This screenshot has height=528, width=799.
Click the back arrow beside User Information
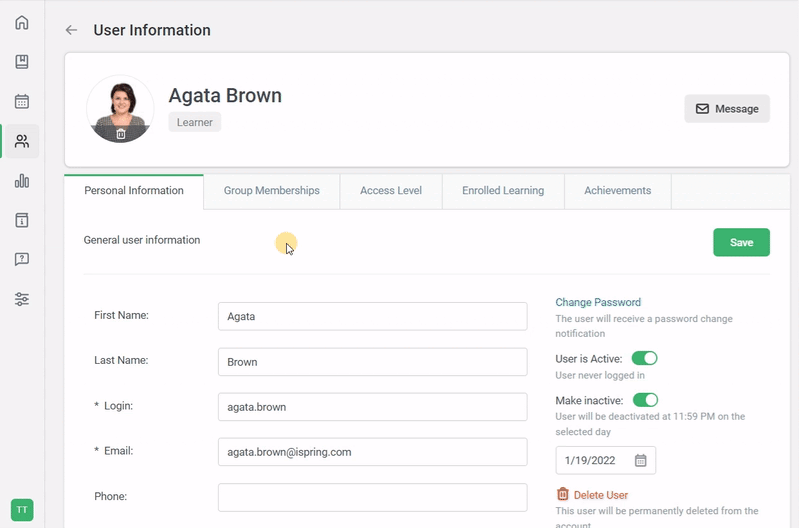(71, 30)
